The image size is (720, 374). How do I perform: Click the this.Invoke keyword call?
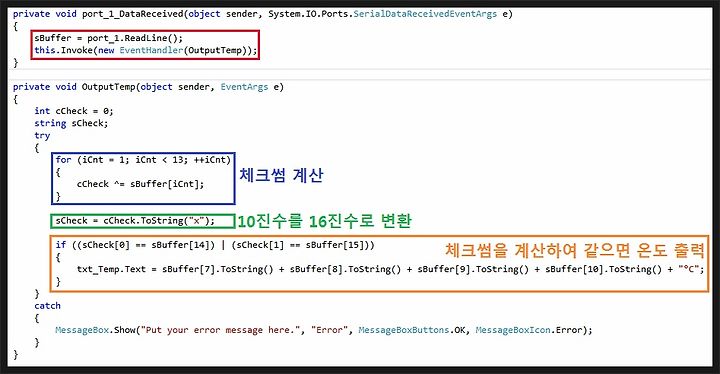click(63, 50)
